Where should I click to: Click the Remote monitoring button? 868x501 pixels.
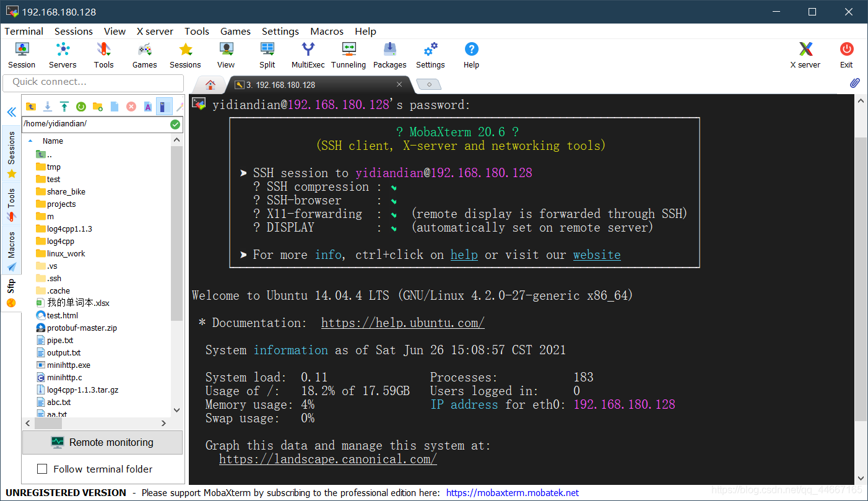[x=103, y=442]
